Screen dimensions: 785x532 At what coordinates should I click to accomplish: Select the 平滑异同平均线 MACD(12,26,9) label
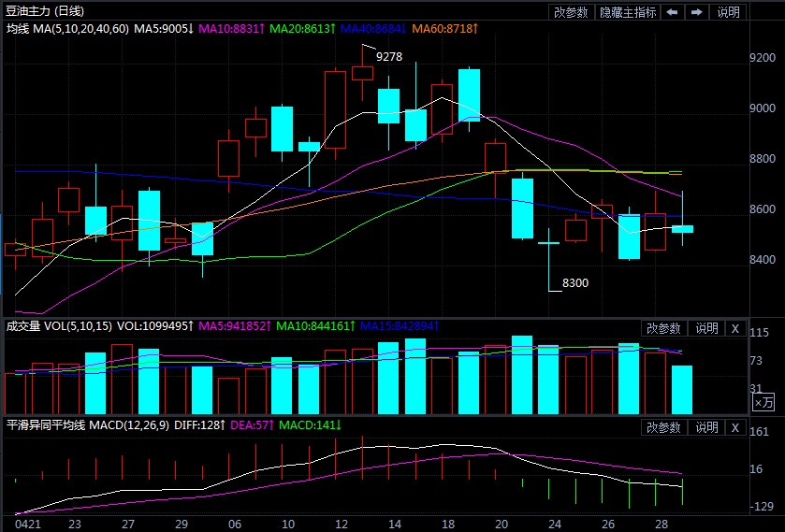(x=86, y=425)
